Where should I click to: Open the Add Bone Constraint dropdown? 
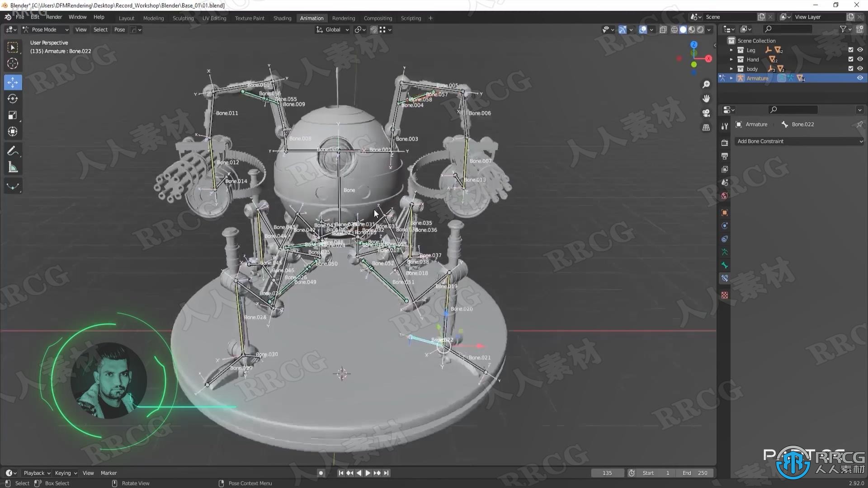(x=799, y=141)
